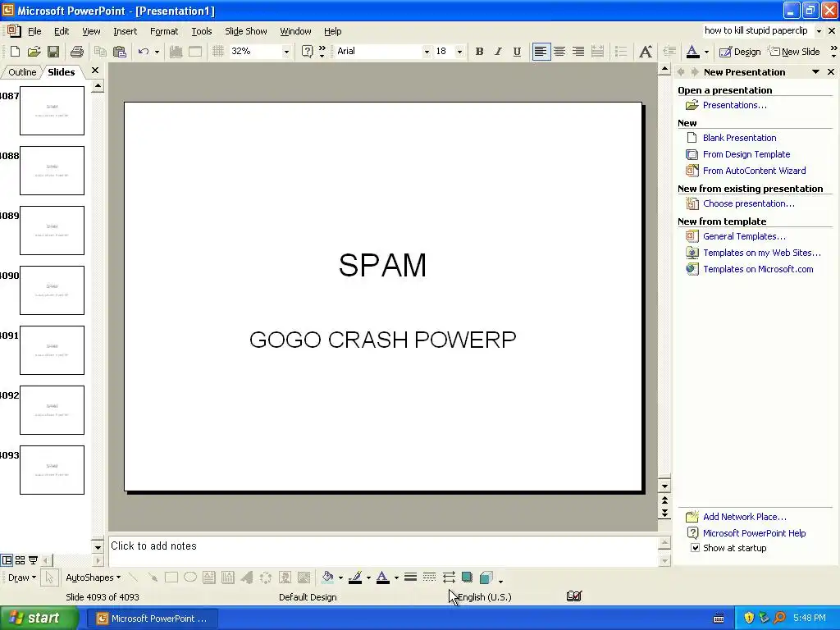Viewport: 840px width, 630px height.
Task: Click the drawing toolbar Font Color icon
Action: coord(382,577)
